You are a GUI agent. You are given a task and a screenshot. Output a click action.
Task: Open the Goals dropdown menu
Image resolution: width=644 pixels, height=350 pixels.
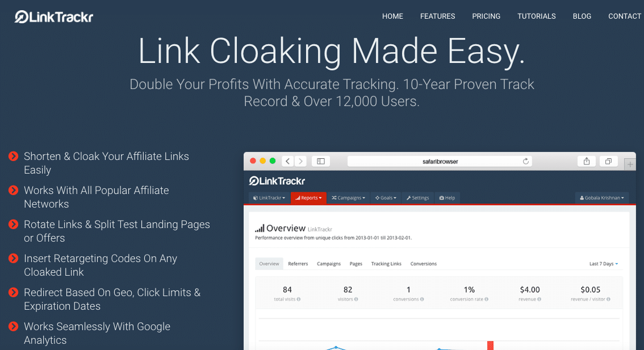pos(386,198)
